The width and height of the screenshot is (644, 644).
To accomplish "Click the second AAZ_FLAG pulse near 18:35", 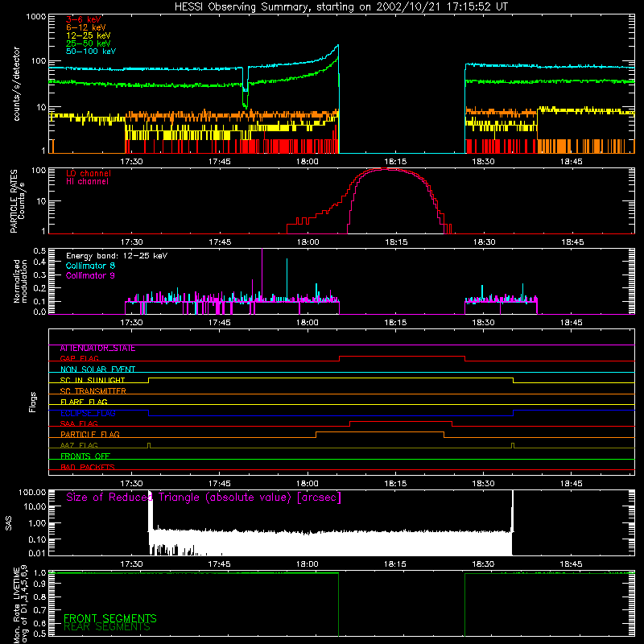I will (513, 445).
